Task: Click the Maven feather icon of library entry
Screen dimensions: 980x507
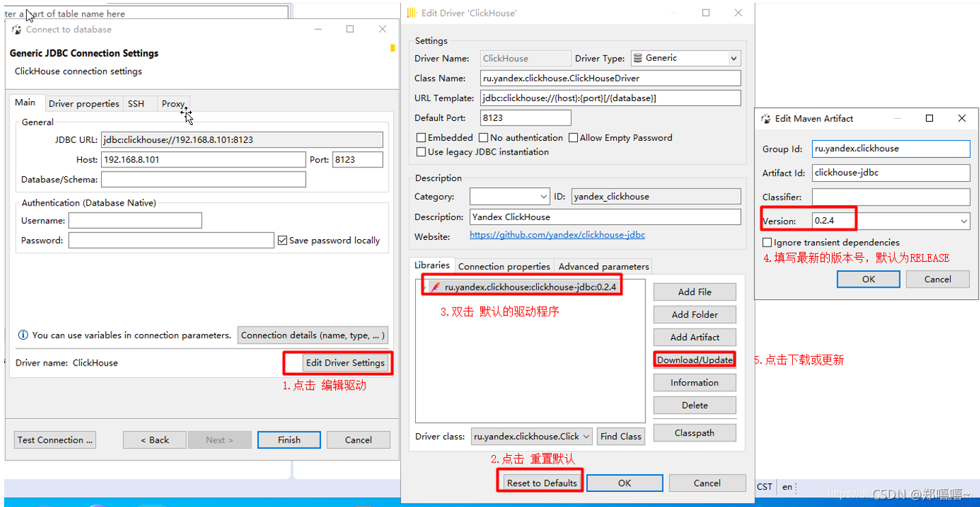Action: (436, 288)
